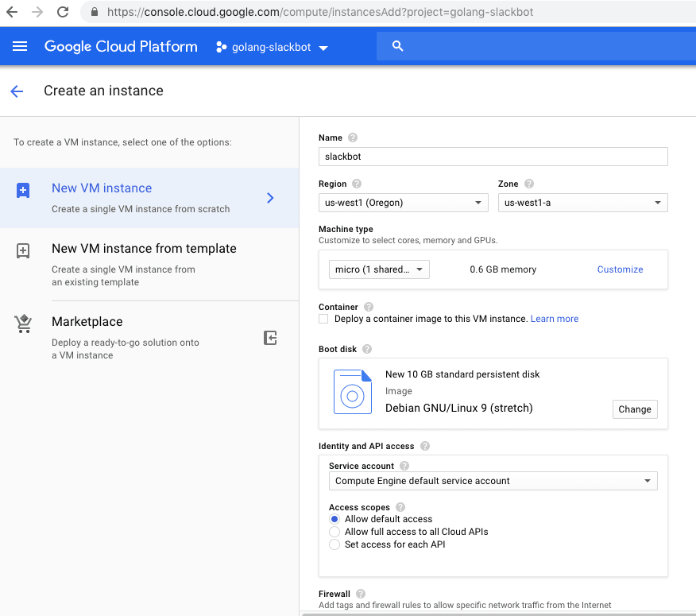Click the help icon beside Identity and API access

[x=425, y=446]
